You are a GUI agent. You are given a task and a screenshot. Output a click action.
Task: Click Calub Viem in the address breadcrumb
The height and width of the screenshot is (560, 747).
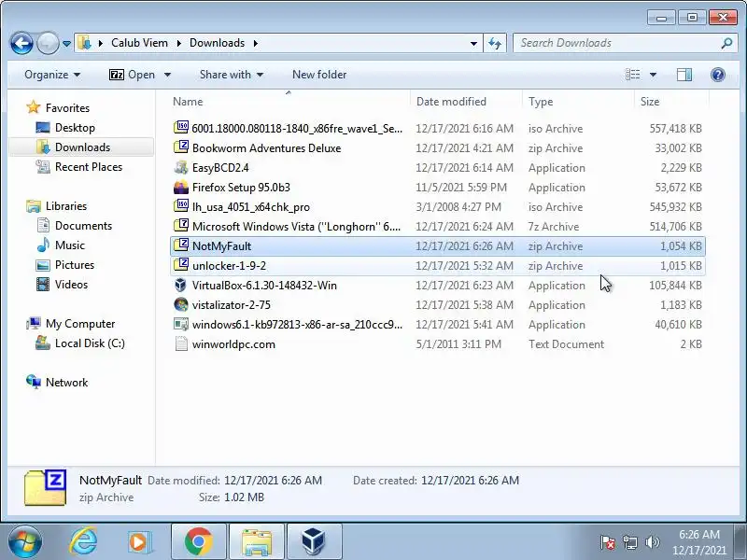(139, 43)
